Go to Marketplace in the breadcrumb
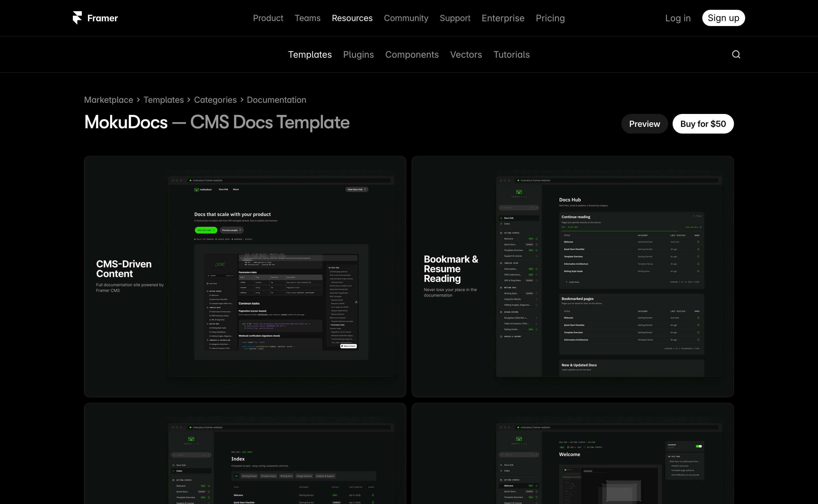The height and width of the screenshot is (504, 818). tap(109, 100)
